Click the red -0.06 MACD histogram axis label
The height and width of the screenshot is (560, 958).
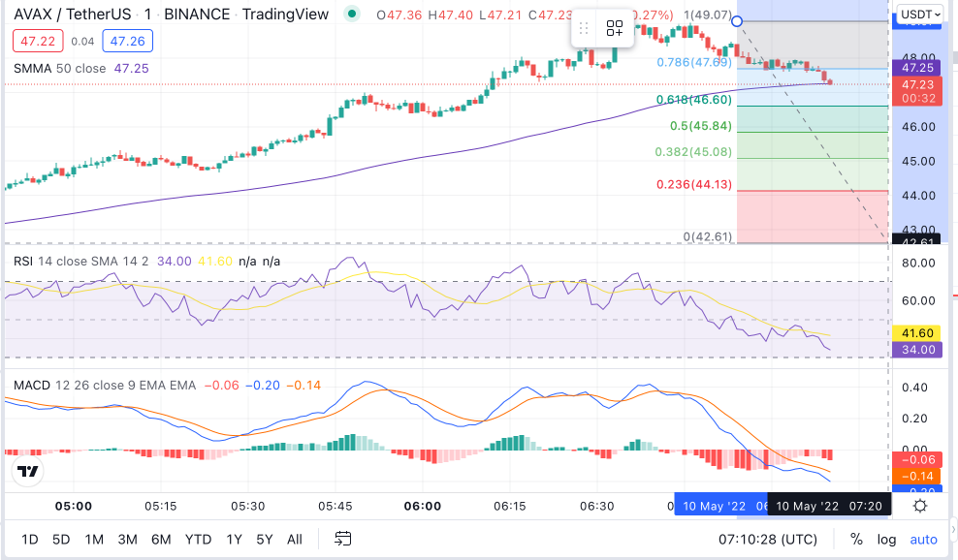pos(917,460)
